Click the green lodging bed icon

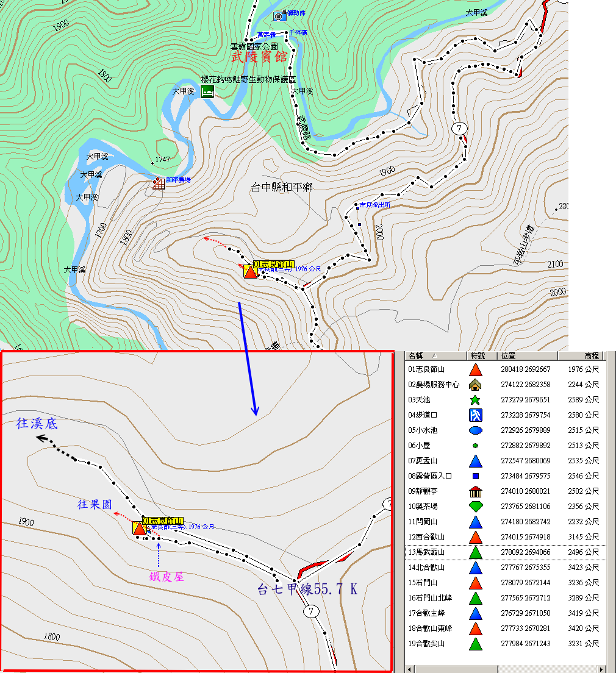tap(207, 91)
